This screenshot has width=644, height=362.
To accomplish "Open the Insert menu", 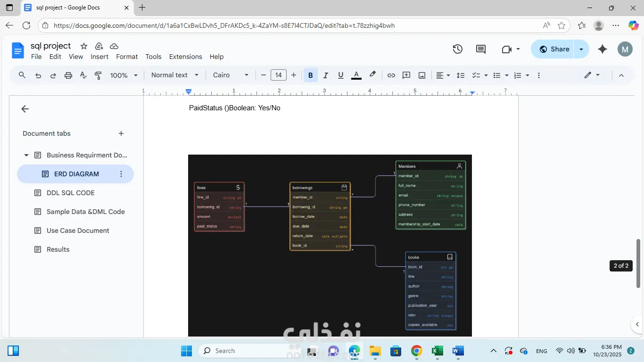I will click(x=99, y=57).
